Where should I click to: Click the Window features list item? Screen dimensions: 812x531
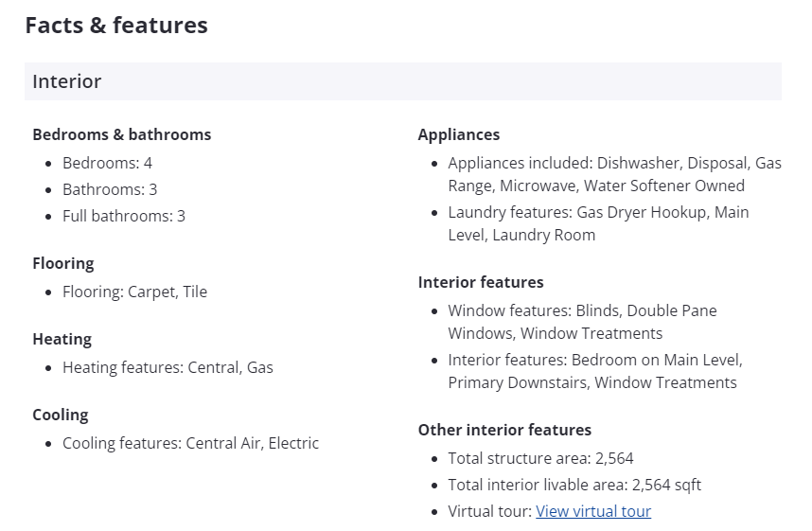582,322
